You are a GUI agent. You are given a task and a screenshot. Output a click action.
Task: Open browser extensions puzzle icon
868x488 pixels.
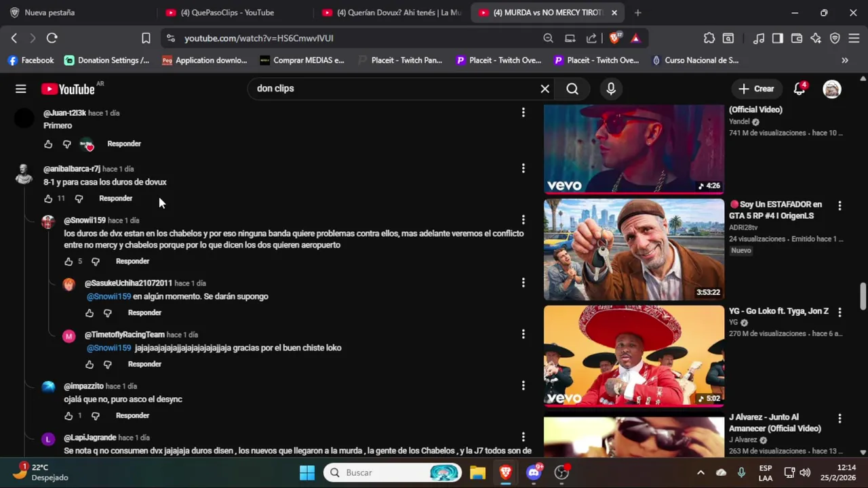tap(709, 39)
